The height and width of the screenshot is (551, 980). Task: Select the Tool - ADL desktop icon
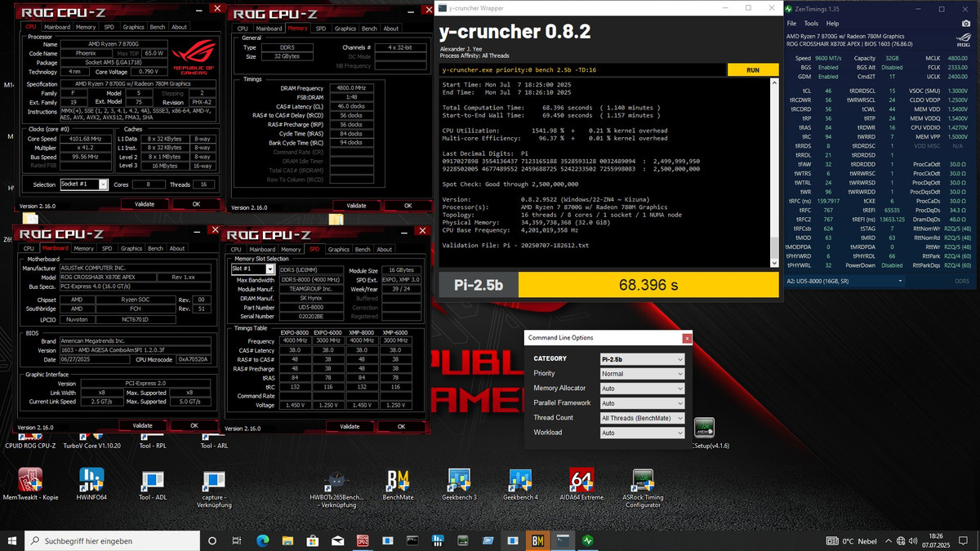(153, 484)
